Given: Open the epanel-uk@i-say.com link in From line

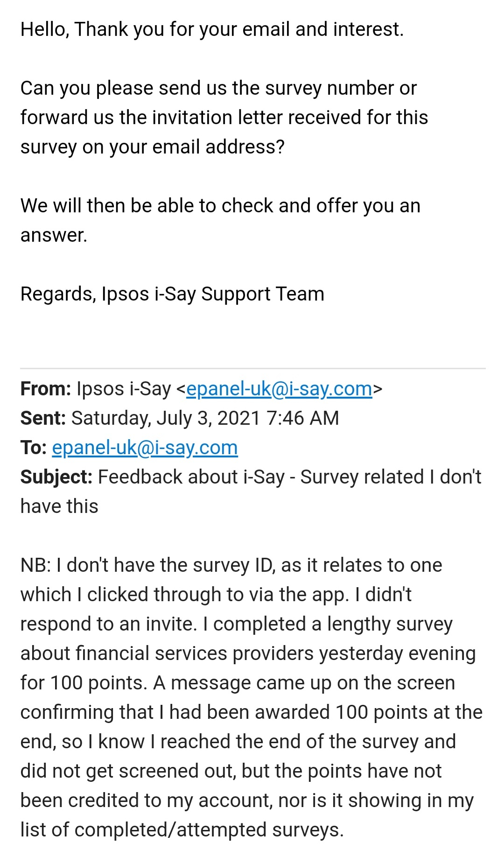Looking at the screenshot, I should [279, 389].
